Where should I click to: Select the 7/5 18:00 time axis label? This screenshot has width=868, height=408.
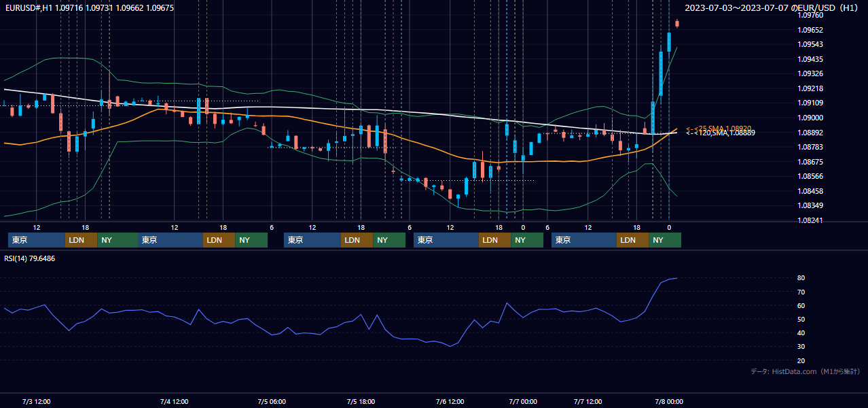(x=361, y=402)
